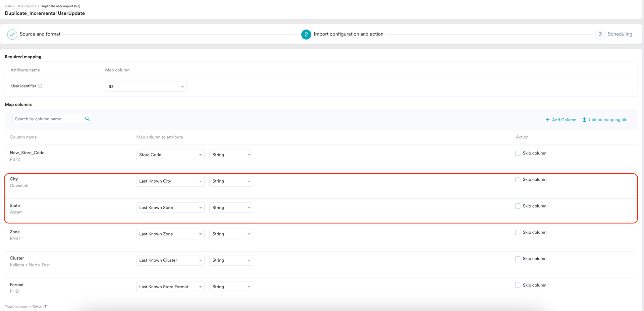
Task: Switch to the Scheduling step
Action: tap(620, 34)
